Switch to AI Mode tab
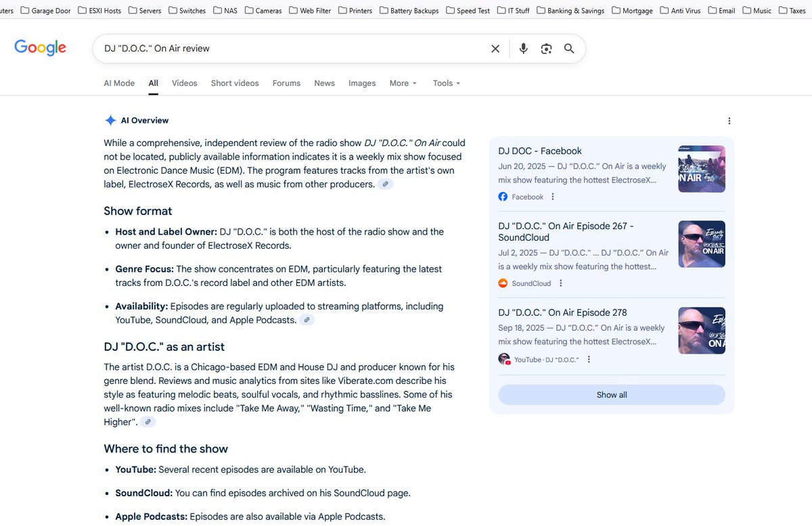 point(119,83)
